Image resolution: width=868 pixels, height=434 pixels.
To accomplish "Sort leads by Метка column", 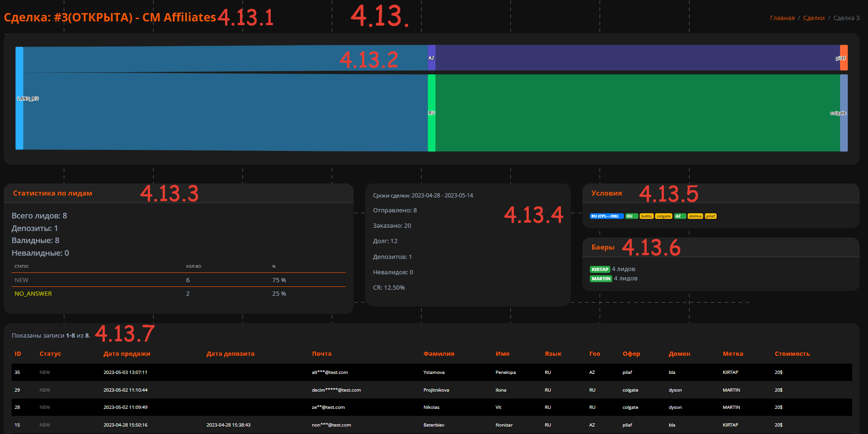I will (x=733, y=354).
